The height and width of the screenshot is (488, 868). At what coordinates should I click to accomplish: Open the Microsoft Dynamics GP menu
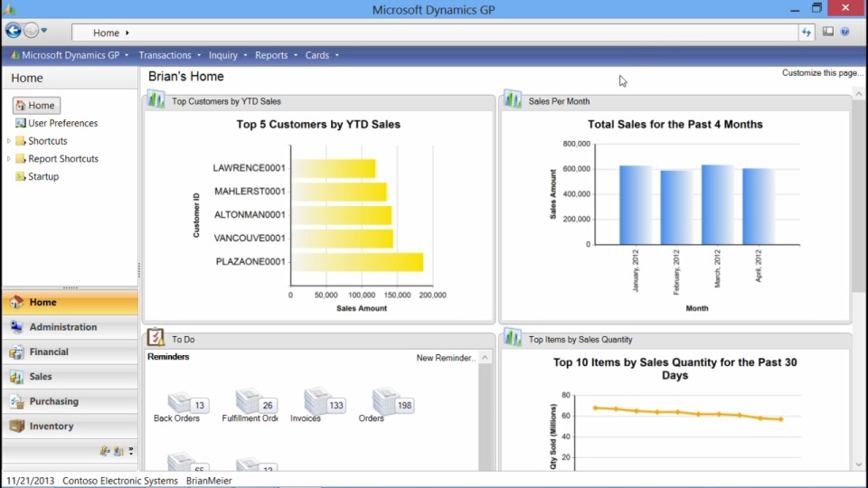70,55
